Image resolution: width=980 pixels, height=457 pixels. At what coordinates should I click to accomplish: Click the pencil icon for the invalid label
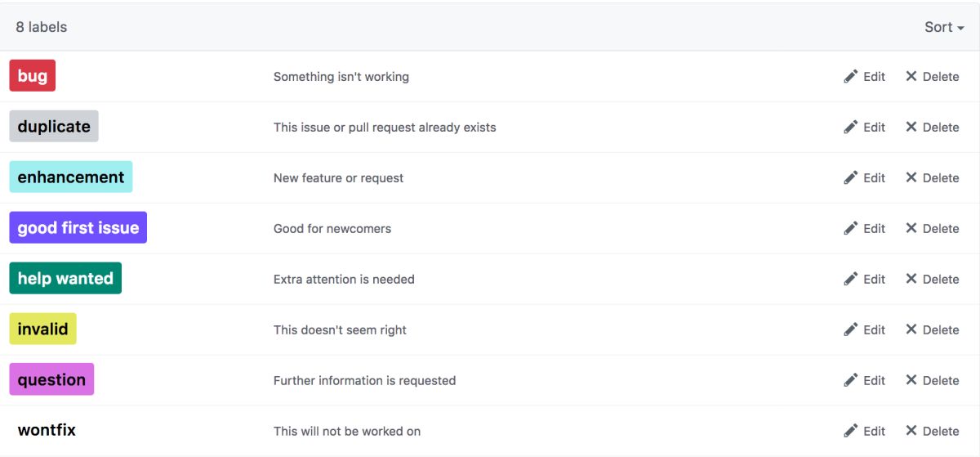point(851,329)
